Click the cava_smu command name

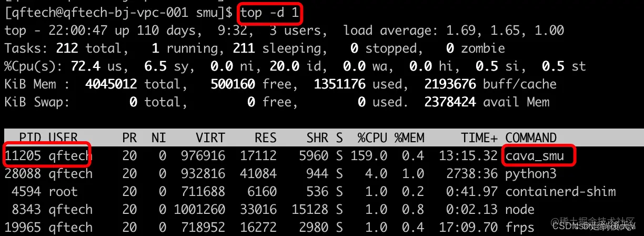tap(535, 156)
